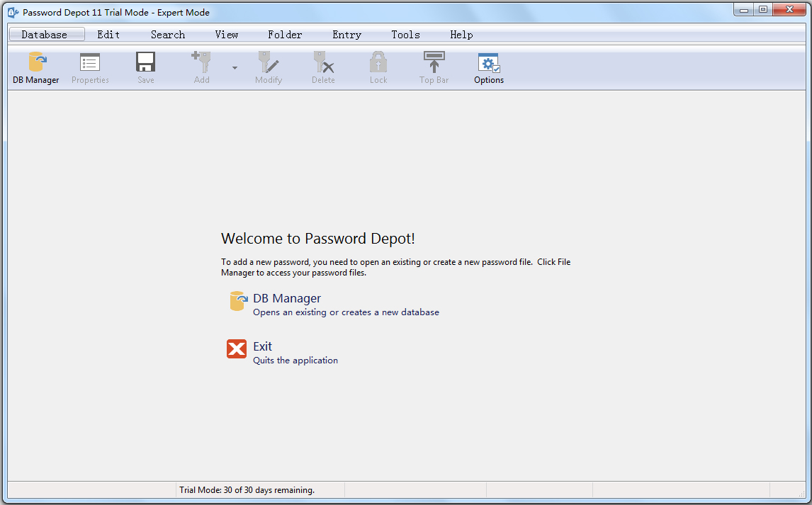The width and height of the screenshot is (812, 505).
Task: Open the Tools menu
Action: pos(405,35)
